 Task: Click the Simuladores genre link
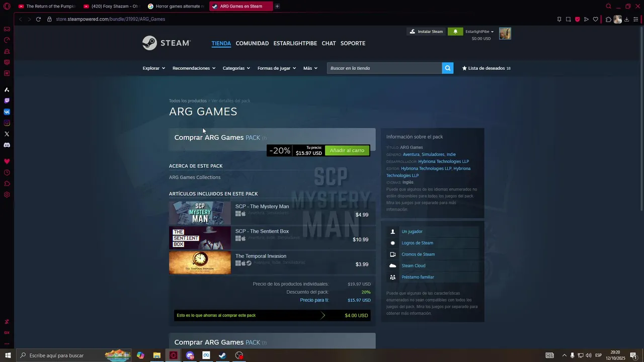tap(433, 154)
